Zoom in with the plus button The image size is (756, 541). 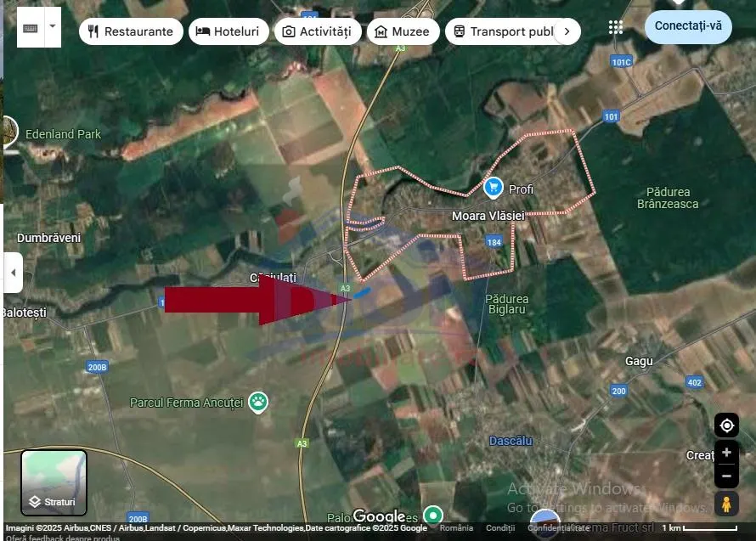click(726, 453)
